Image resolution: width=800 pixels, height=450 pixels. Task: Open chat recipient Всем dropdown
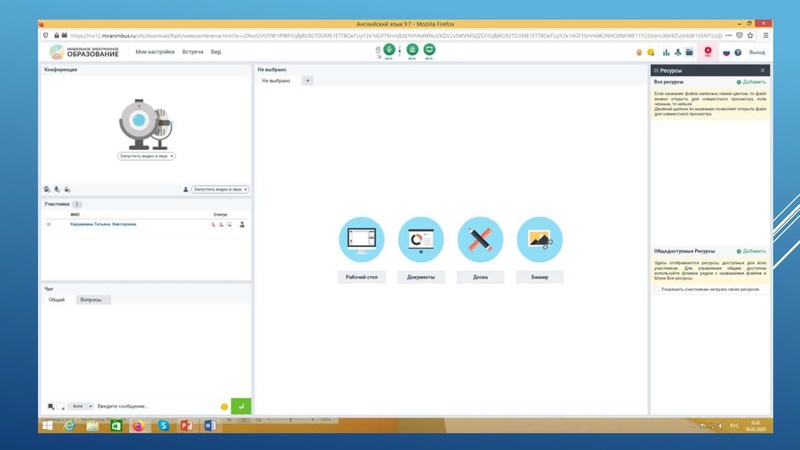pyautogui.click(x=82, y=406)
